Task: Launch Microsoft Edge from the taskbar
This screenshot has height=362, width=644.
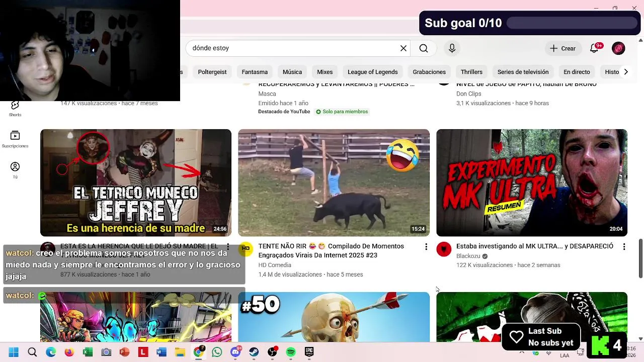Action: coord(51,352)
